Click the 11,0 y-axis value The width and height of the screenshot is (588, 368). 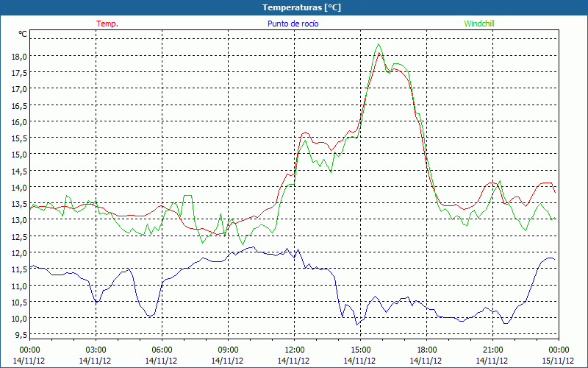tap(21, 286)
